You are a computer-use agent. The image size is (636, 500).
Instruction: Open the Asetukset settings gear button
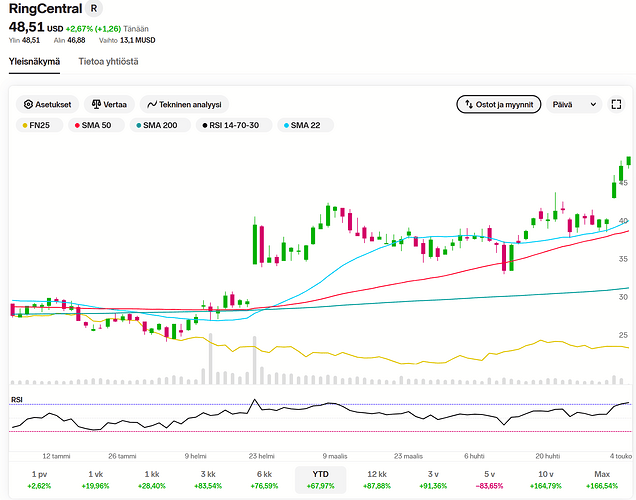47,105
